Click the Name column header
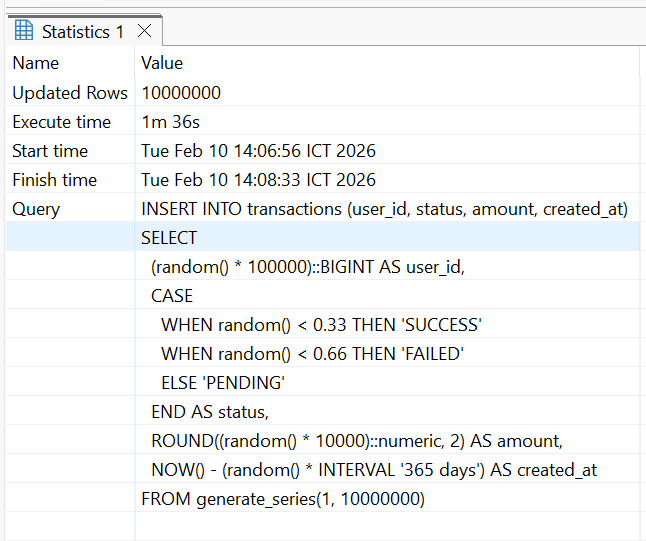The width and height of the screenshot is (646, 541). click(x=36, y=63)
